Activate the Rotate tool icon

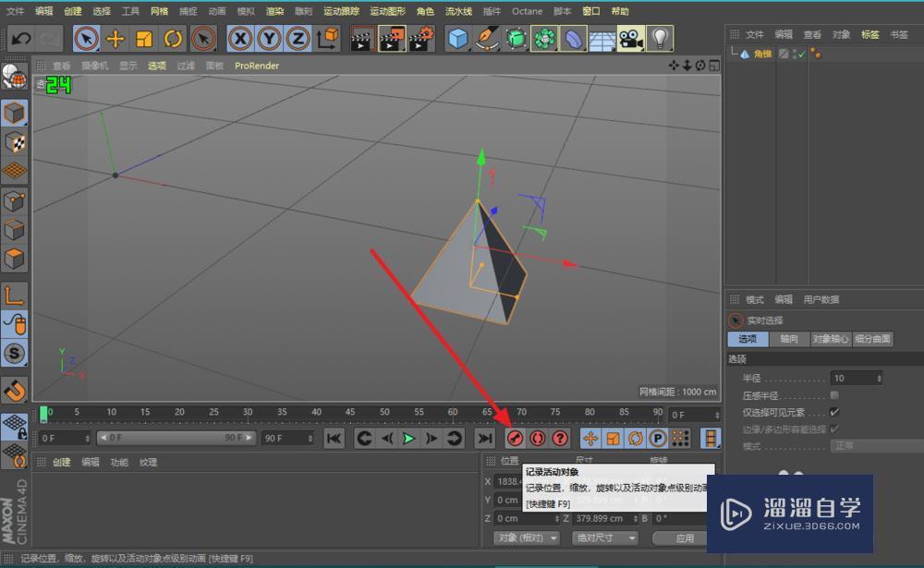pos(174,39)
